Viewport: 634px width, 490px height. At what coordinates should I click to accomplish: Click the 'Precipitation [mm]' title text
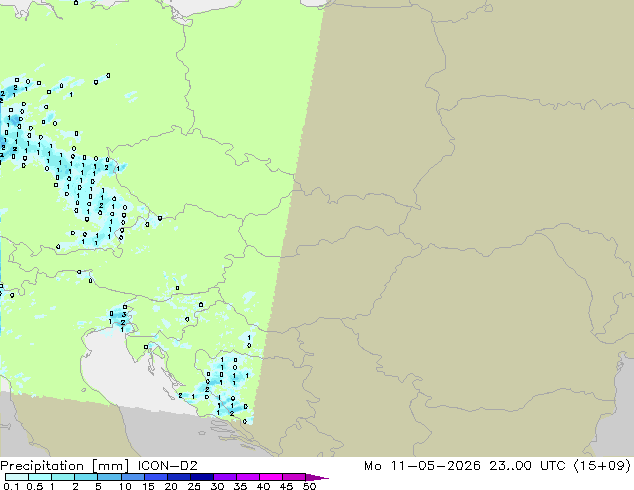(x=65, y=466)
